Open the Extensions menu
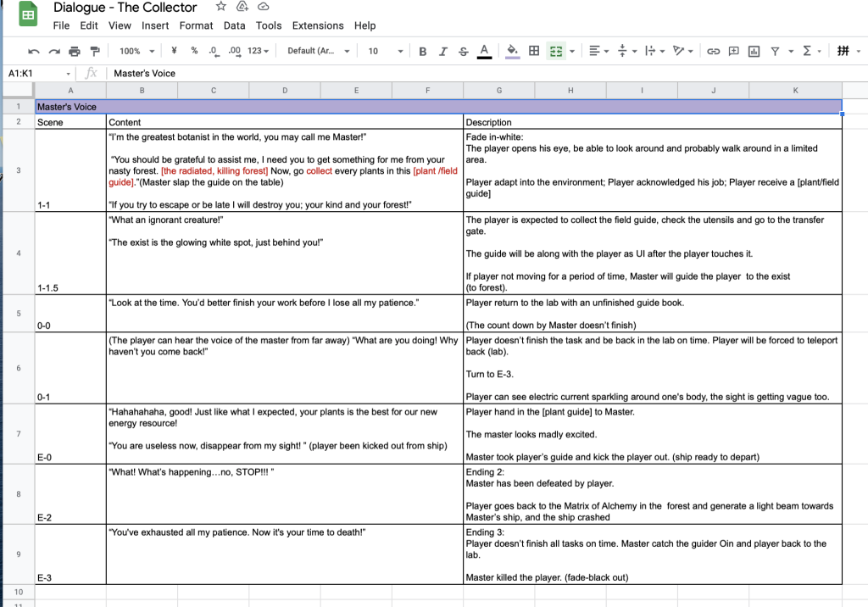This screenshot has width=868, height=607. click(x=318, y=25)
